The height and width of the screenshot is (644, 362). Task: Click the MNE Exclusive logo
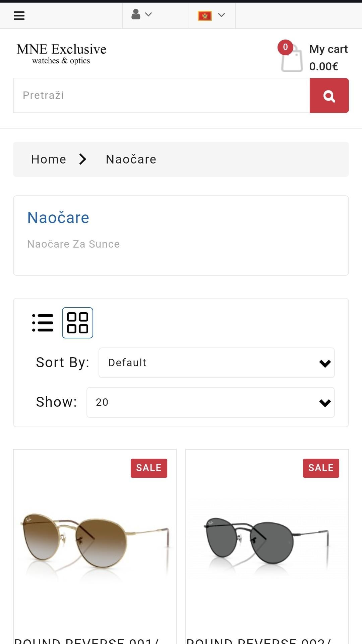tap(61, 54)
